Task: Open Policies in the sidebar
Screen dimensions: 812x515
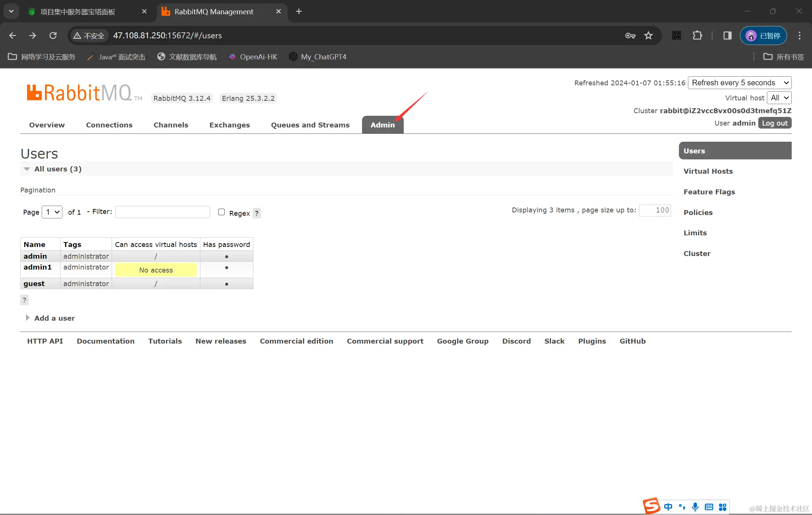Action: [x=698, y=212]
